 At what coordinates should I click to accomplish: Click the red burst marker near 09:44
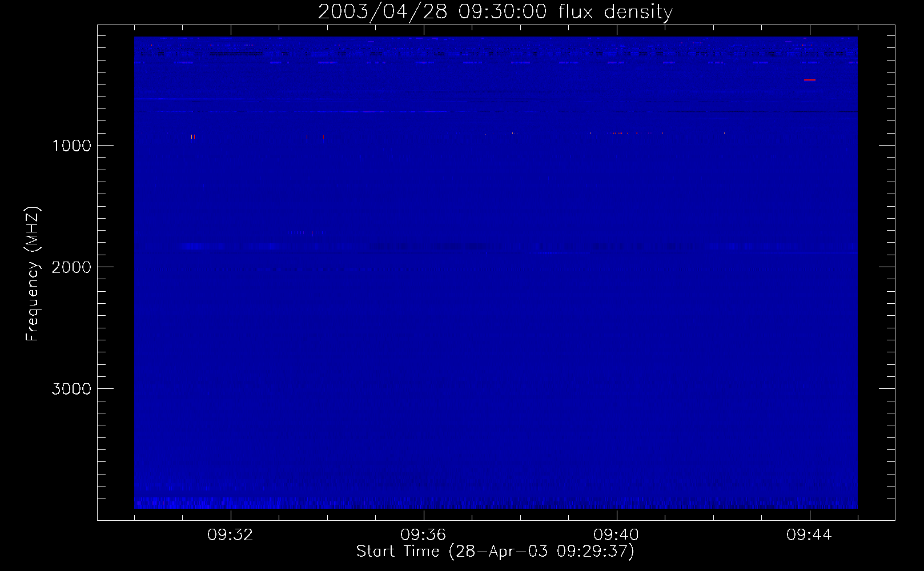809,80
